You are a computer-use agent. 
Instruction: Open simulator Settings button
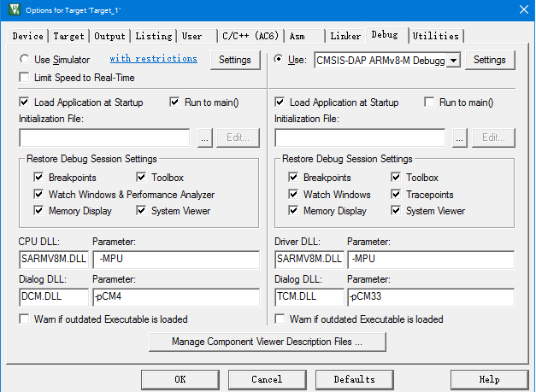235,60
